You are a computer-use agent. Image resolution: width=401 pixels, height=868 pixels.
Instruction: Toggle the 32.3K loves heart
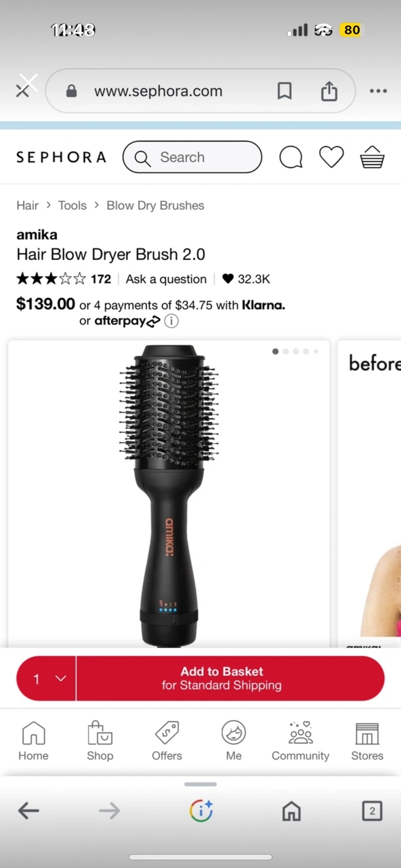(x=227, y=278)
